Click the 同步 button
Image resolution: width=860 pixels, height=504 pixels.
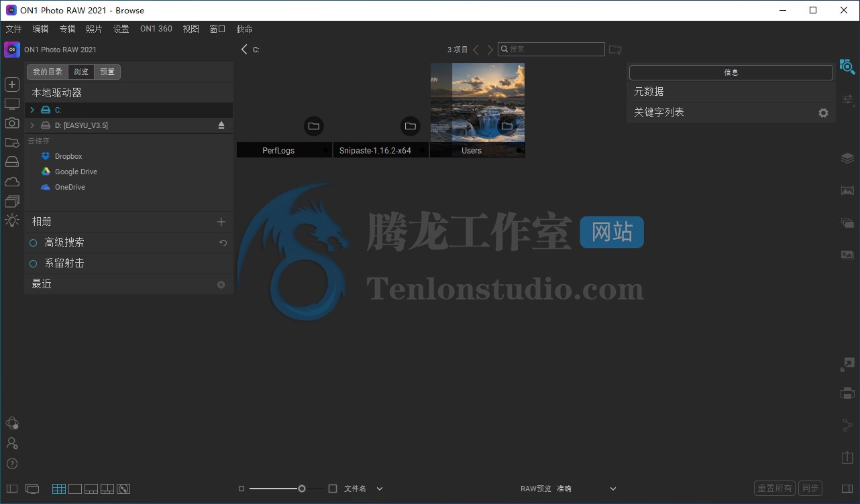pyautogui.click(x=810, y=489)
